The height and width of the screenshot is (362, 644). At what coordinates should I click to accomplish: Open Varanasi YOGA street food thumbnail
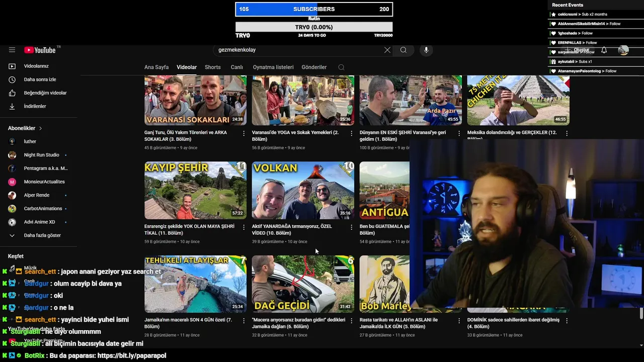point(303,100)
